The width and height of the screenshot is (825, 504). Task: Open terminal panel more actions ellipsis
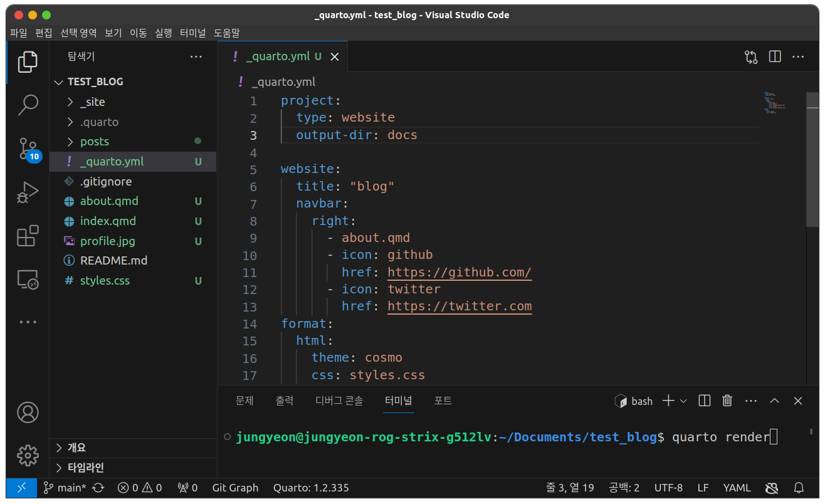click(751, 401)
